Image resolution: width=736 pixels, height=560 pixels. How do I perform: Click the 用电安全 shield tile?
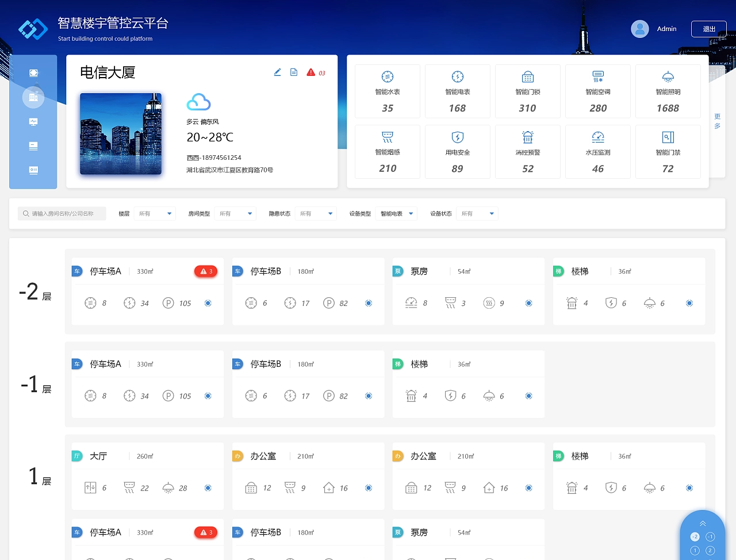pyautogui.click(x=458, y=152)
